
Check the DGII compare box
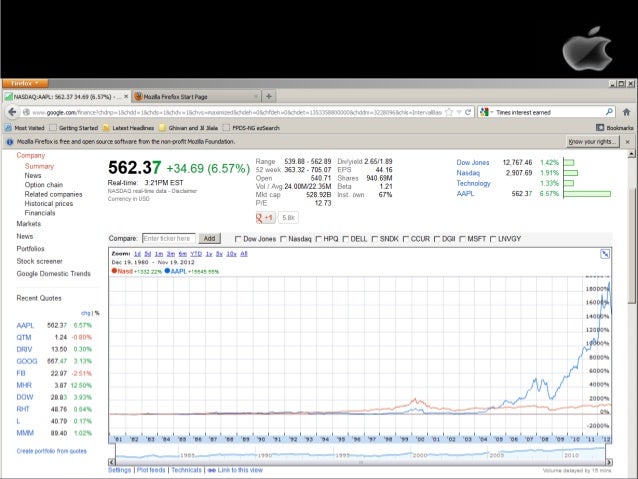point(437,239)
